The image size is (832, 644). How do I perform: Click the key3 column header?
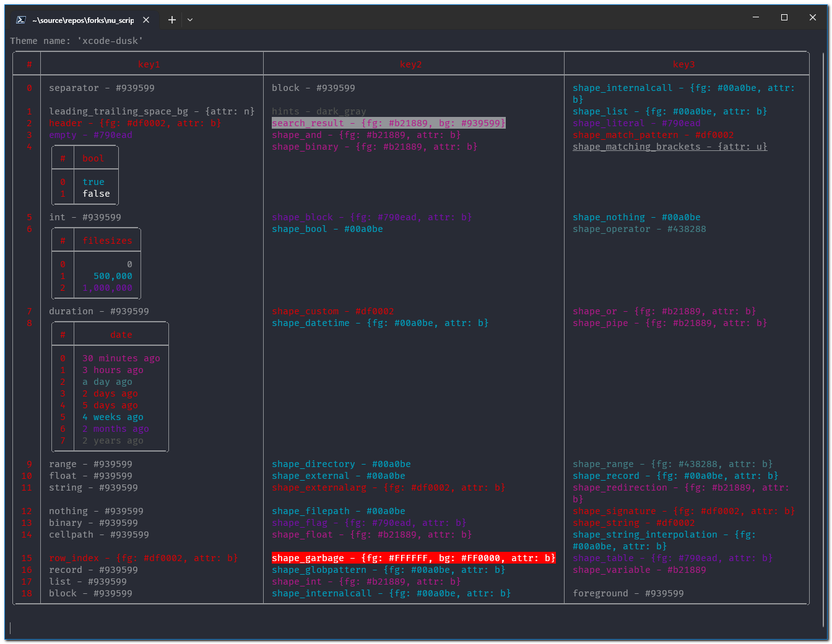point(684,64)
